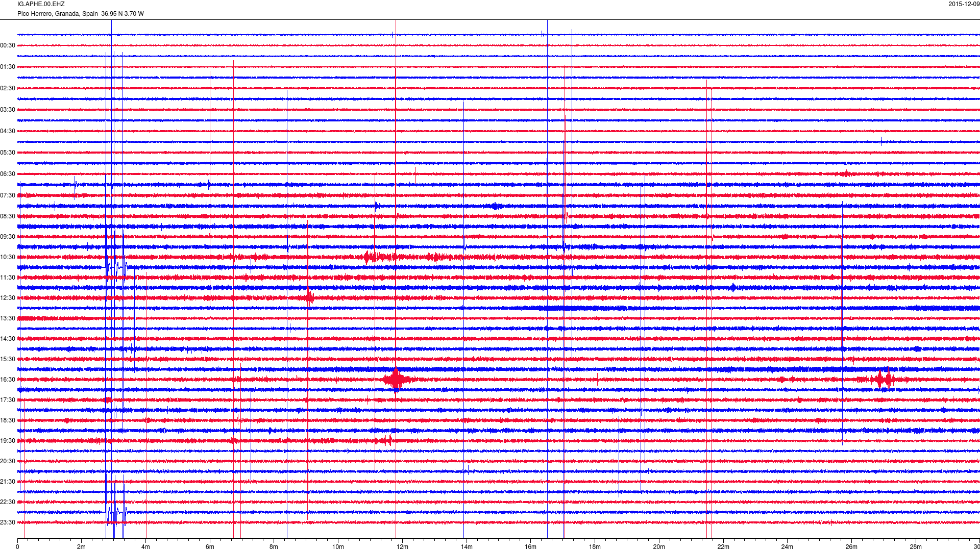Click the 6m tick label on time axis
Viewport: 980px width, 551px height.
[210, 547]
